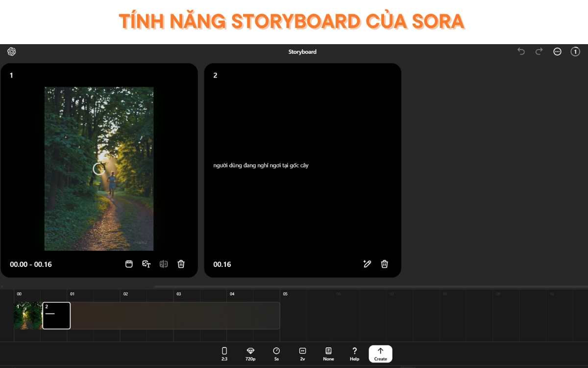Viewport: 588px width, 368px height.
Task: Click the 00.00 - 00.16 time label
Action: 31,264
